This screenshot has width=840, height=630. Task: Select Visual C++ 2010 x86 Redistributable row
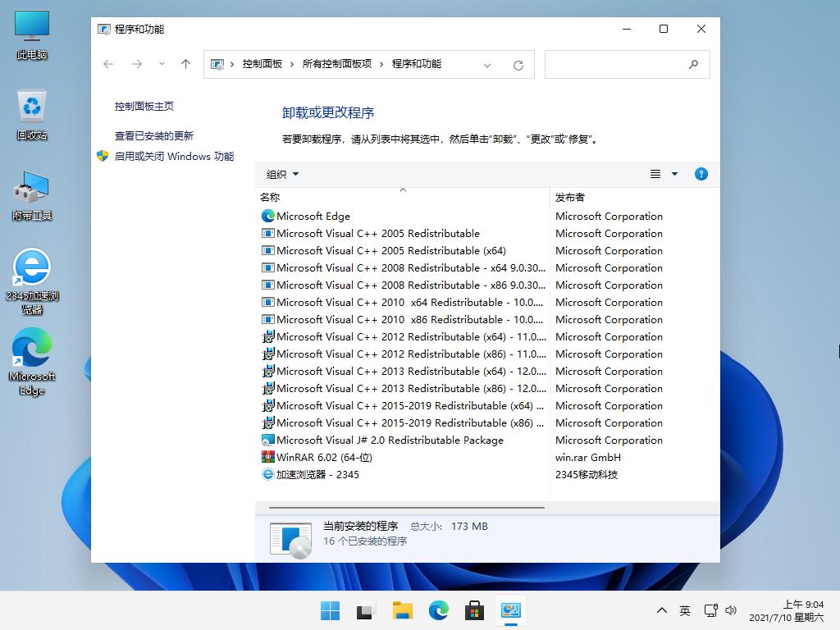pyautogui.click(x=404, y=319)
